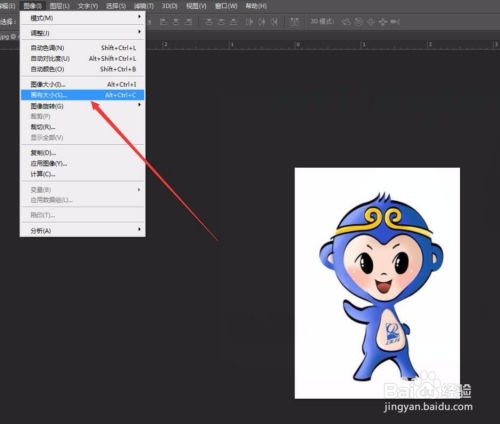Image resolution: width=500 pixels, height=424 pixels.
Task: Click the Distribute top edges icon
Action: point(209,22)
